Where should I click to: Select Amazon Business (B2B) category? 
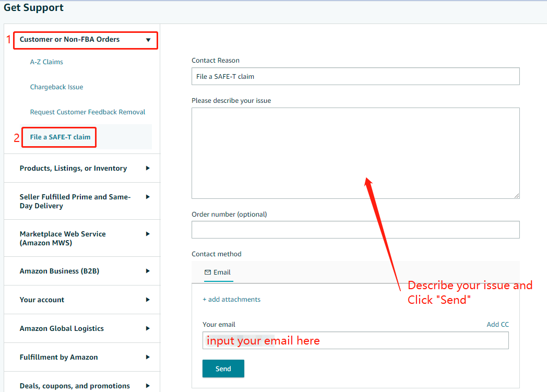[60, 271]
